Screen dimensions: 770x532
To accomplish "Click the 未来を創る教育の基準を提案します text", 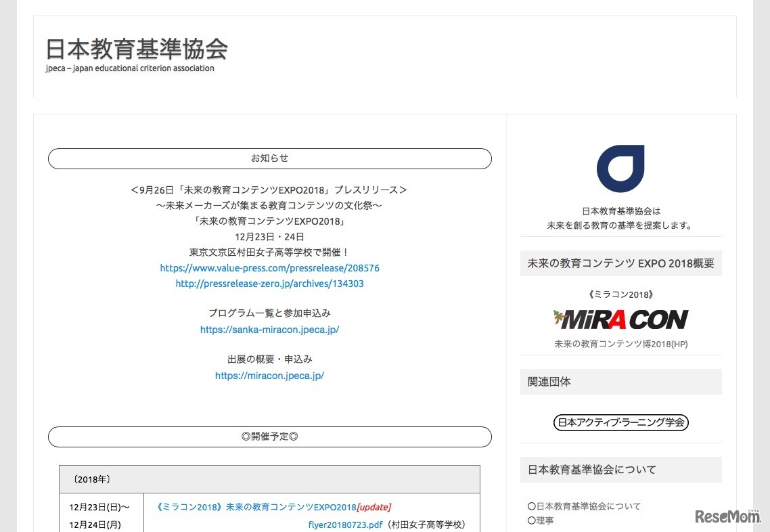I will (x=620, y=225).
